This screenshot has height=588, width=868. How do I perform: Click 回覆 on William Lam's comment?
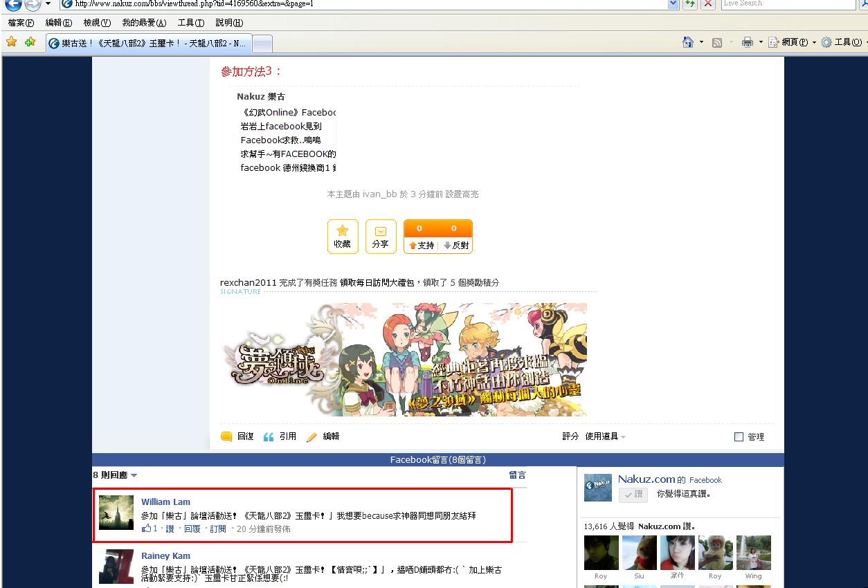coord(192,529)
